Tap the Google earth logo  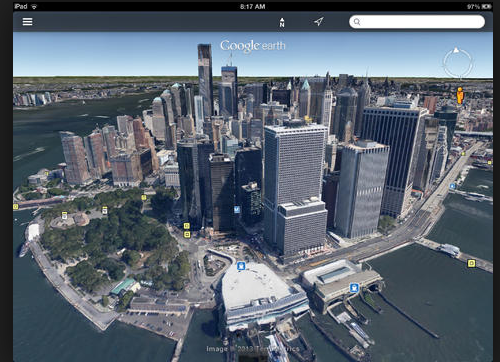click(x=253, y=46)
